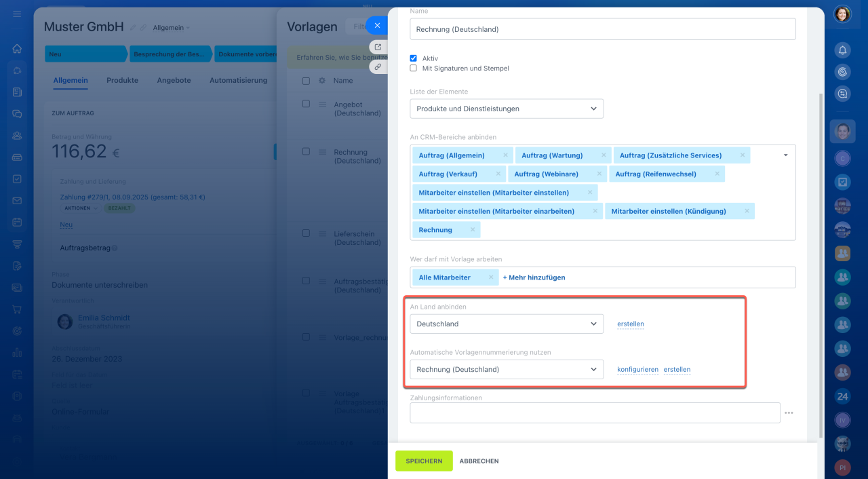
Task: Click the SPEICHERN button
Action: click(424, 461)
